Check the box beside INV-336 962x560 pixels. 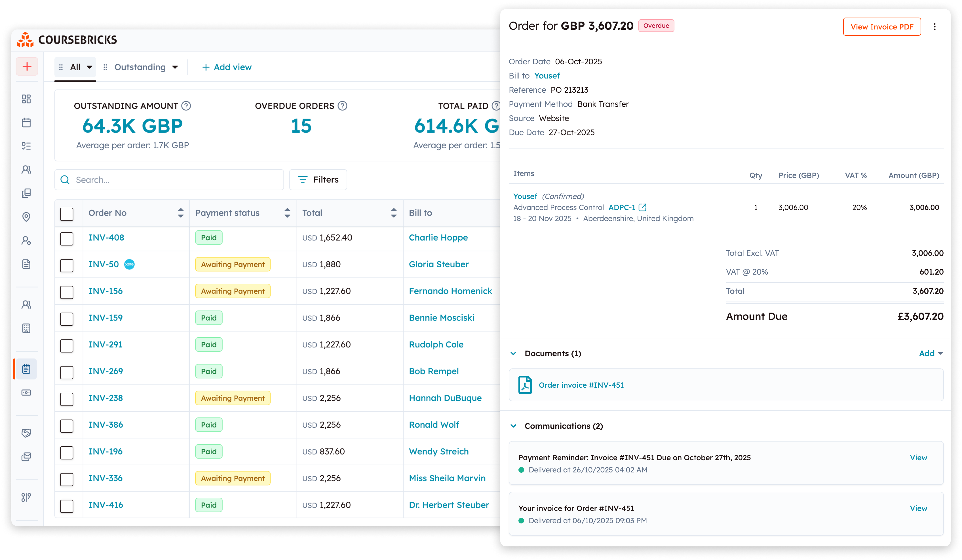pyautogui.click(x=67, y=480)
